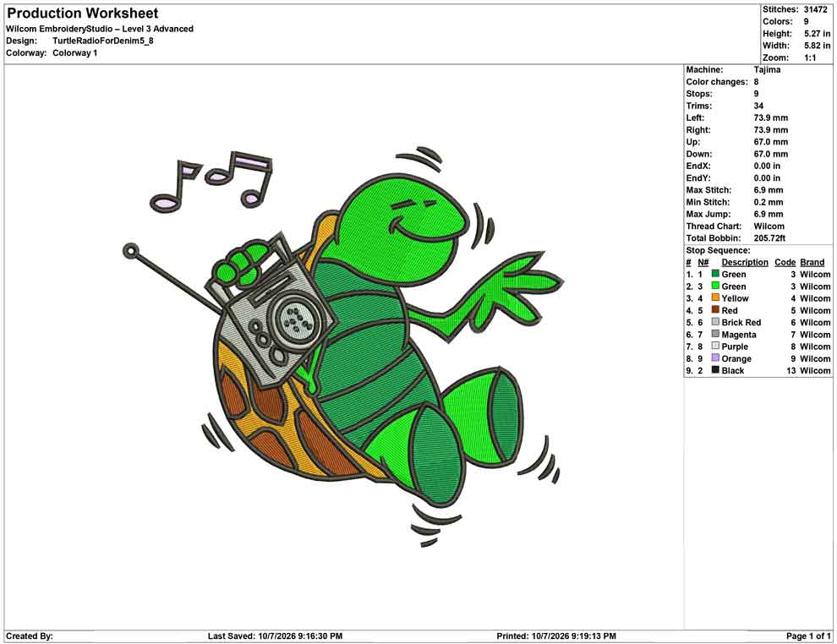Select the code 13 in the Black row
This screenshot has width=837, height=644.
[x=790, y=370]
